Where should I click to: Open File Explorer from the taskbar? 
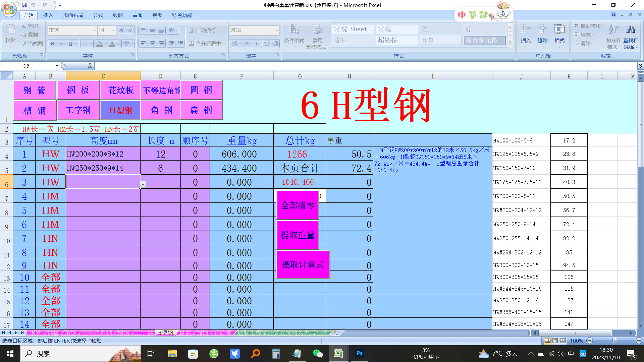tap(172, 353)
